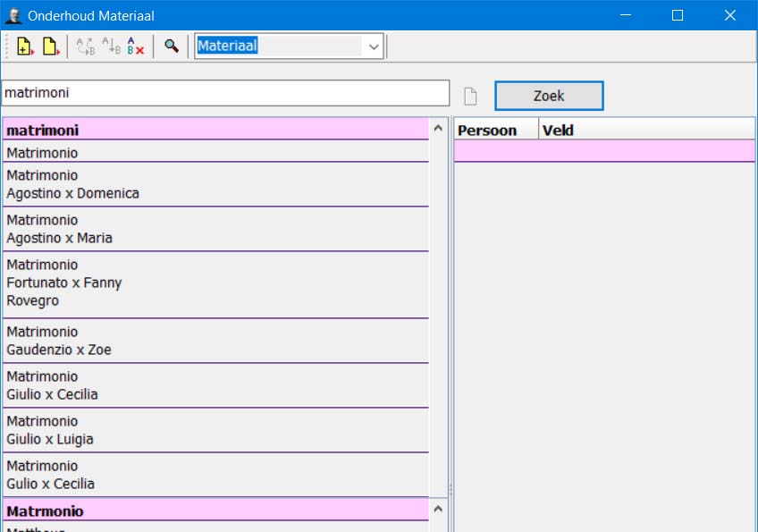The height and width of the screenshot is (532, 758).
Task: Click the second yellow document toolbar icon
Action: pyautogui.click(x=50, y=46)
